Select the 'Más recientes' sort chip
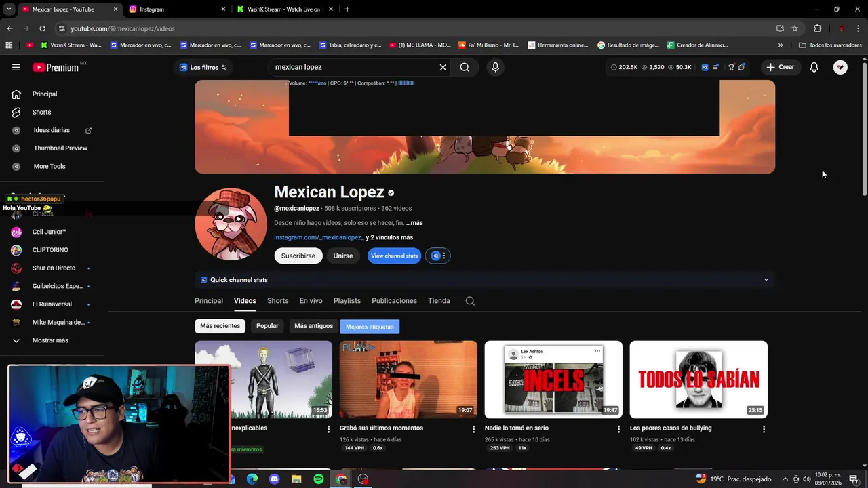 [220, 326]
